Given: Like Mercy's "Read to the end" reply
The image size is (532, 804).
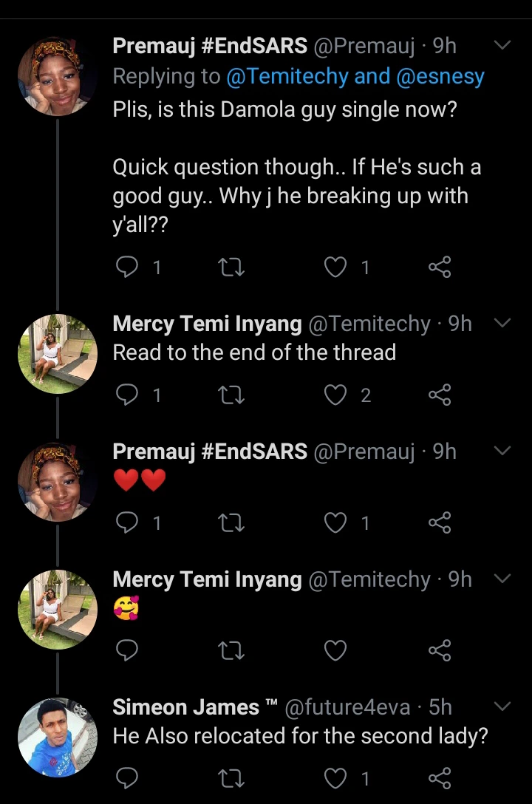Looking at the screenshot, I should 336,396.
